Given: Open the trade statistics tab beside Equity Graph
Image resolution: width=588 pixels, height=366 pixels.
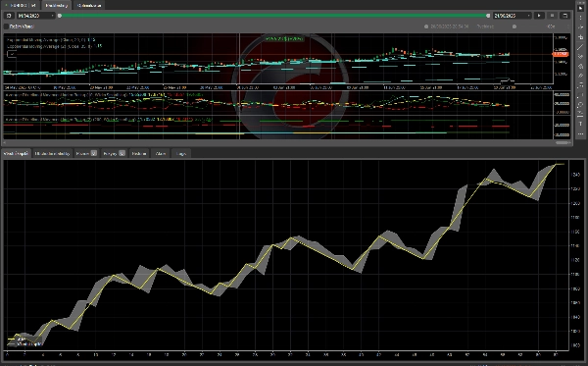Looking at the screenshot, I should 52,153.
